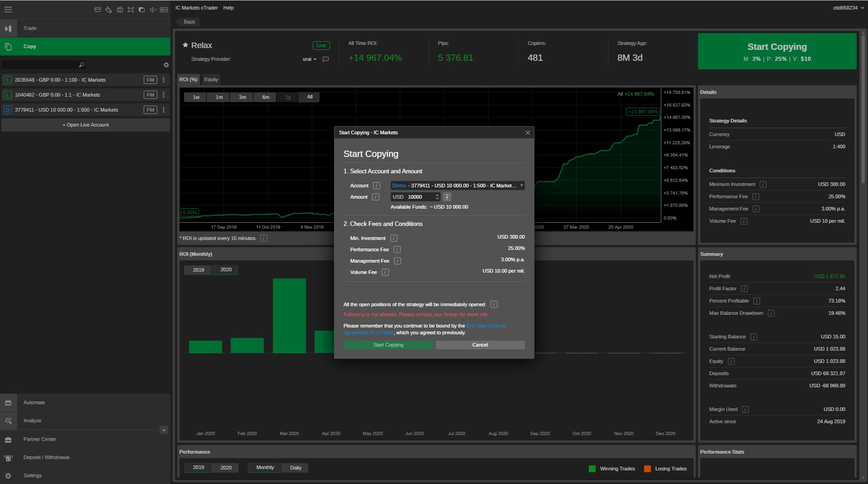This screenshot has height=484, width=868.
Task: Click FM badge for account 3779411
Action: coord(150,110)
